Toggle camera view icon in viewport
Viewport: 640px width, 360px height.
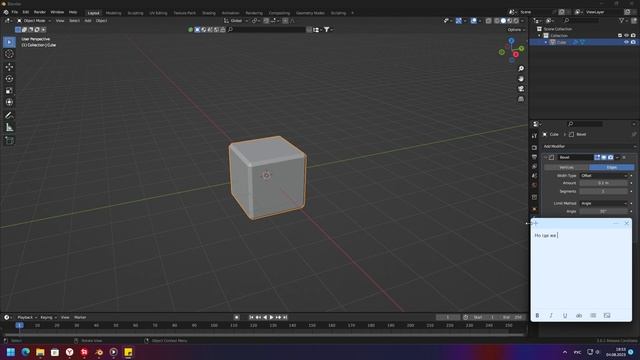click(x=521, y=89)
